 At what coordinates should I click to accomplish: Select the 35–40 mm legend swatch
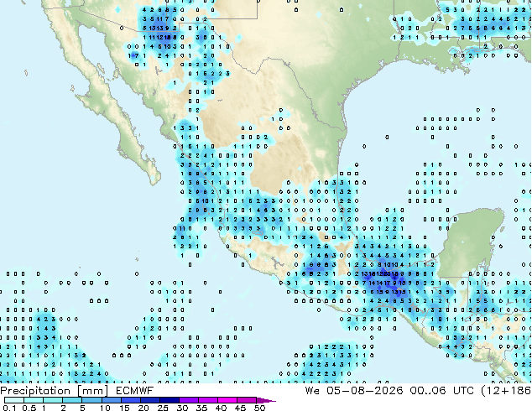click(208, 400)
